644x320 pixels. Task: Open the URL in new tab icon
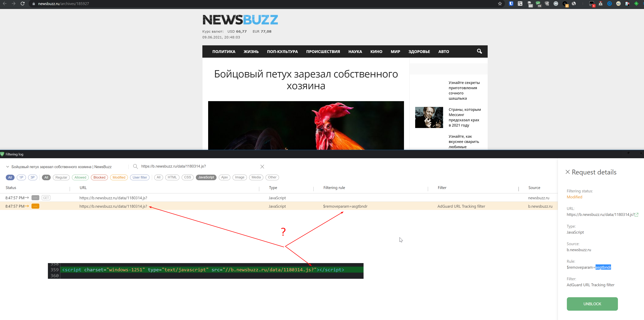(637, 215)
